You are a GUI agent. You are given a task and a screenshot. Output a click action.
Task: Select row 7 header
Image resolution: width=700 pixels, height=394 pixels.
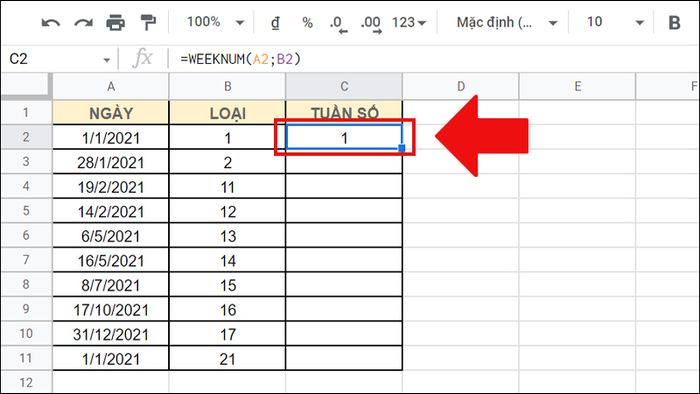26,259
